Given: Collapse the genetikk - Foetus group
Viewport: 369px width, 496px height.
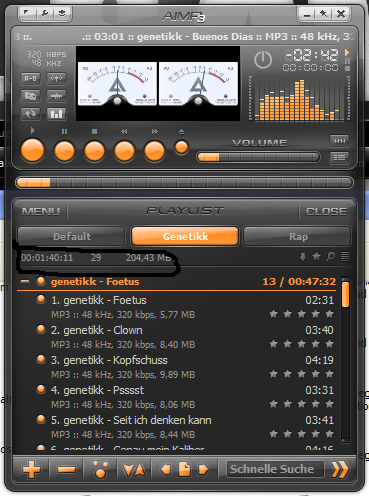Looking at the screenshot, I should point(25,282).
